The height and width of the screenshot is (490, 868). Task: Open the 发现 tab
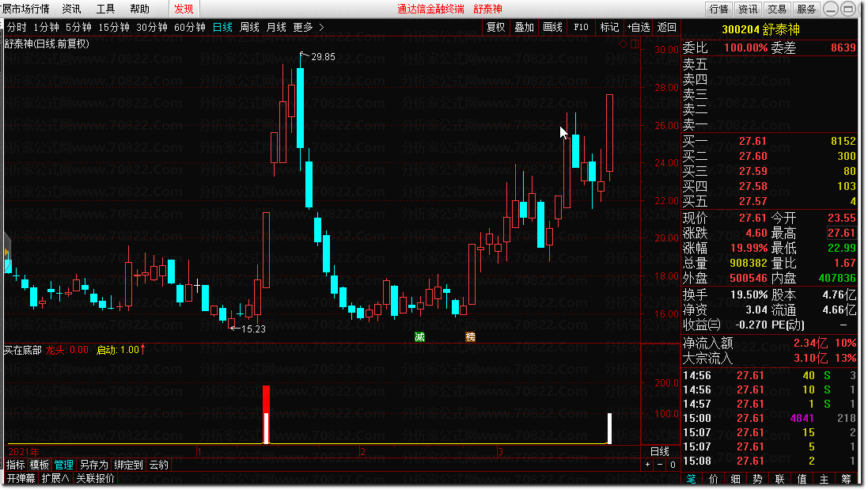coord(184,9)
